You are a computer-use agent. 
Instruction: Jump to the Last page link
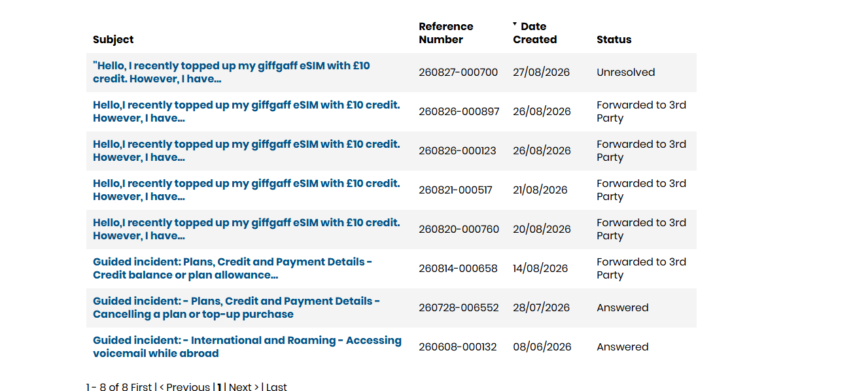(276, 387)
